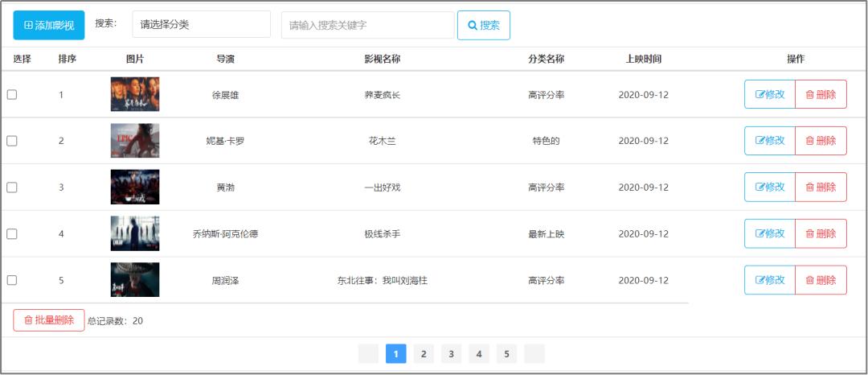Click the 分类名称 column header

(x=547, y=60)
